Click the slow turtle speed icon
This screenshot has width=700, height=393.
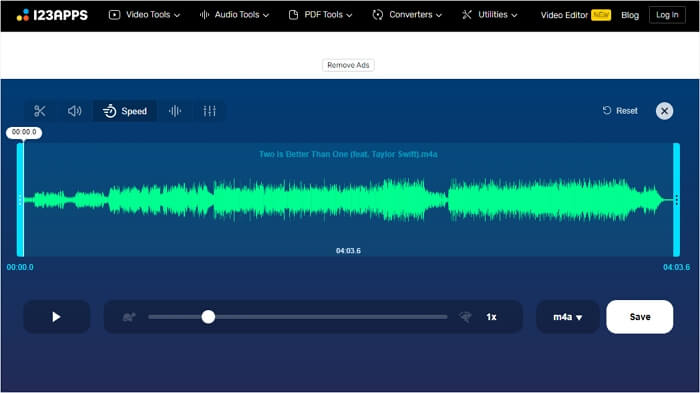tap(129, 317)
